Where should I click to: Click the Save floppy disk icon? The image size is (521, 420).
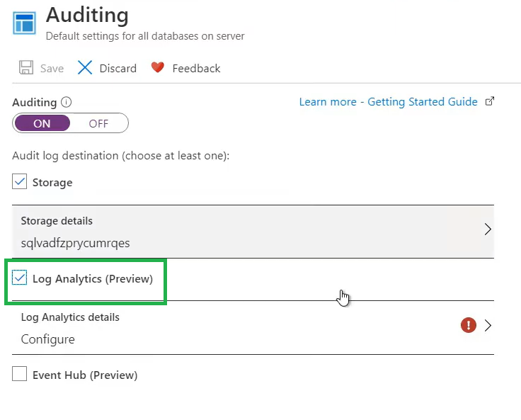coord(26,68)
